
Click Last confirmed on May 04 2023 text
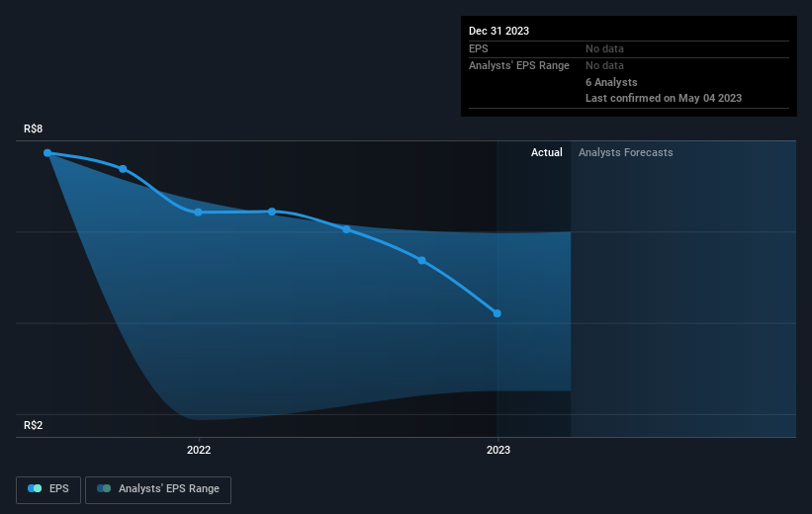click(664, 98)
